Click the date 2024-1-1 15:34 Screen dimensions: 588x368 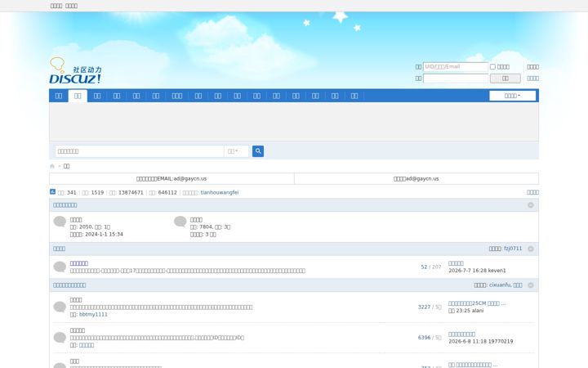(x=105, y=235)
